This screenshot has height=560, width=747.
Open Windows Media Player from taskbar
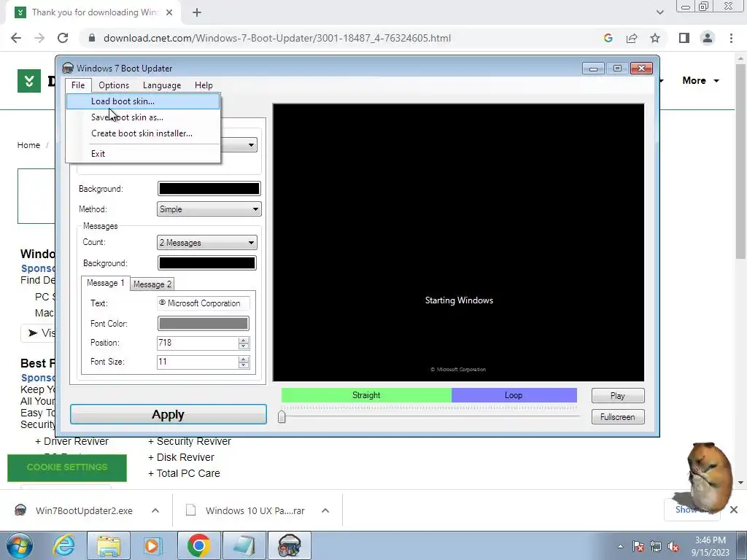point(152,545)
